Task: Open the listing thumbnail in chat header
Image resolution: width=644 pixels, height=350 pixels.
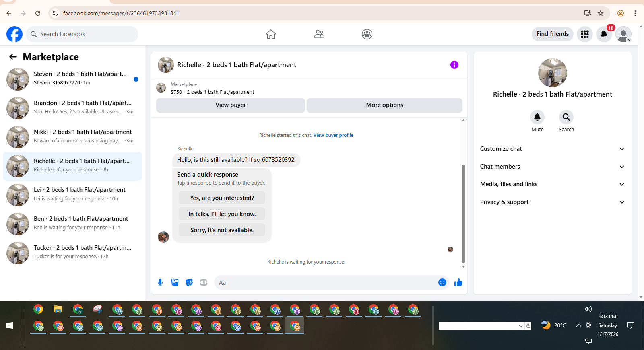Action: (x=166, y=65)
